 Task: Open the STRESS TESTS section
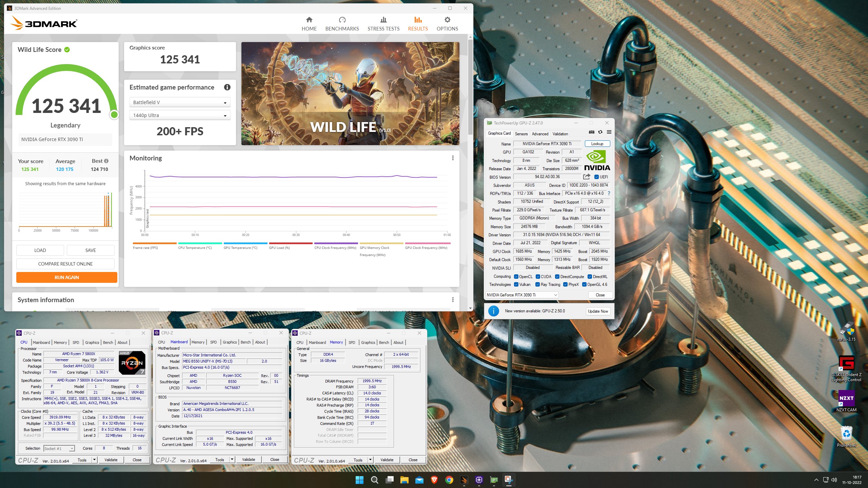[383, 24]
